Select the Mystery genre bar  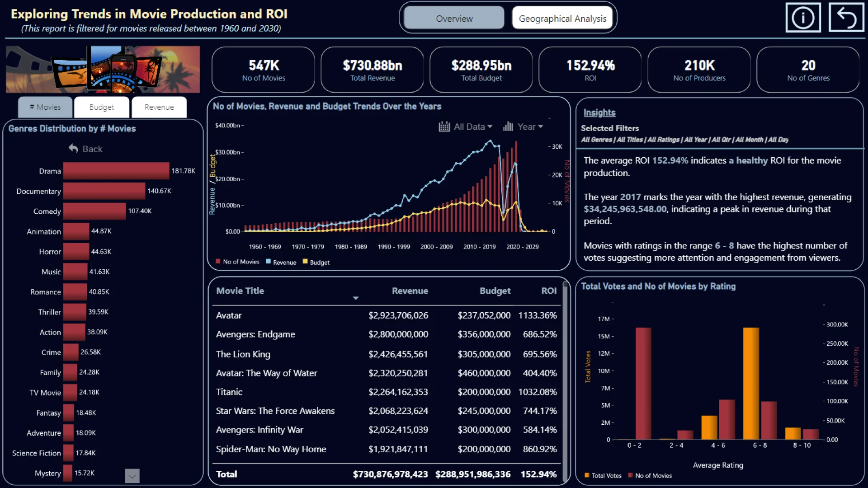(x=68, y=473)
